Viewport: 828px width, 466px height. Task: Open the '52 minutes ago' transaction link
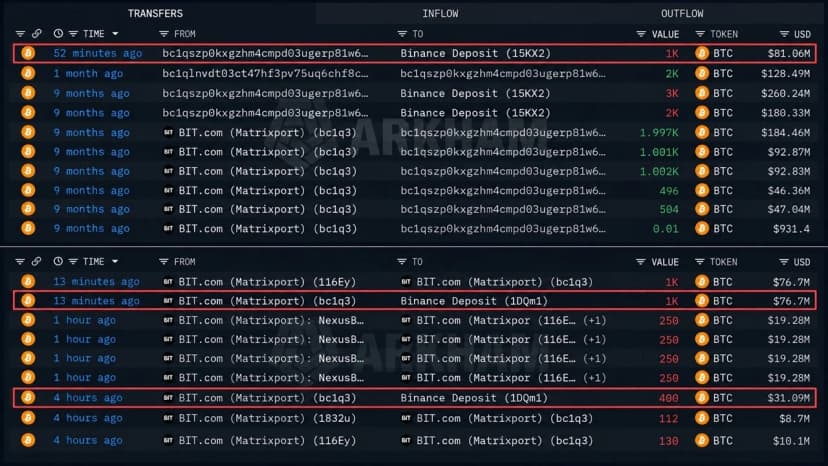click(x=98, y=53)
